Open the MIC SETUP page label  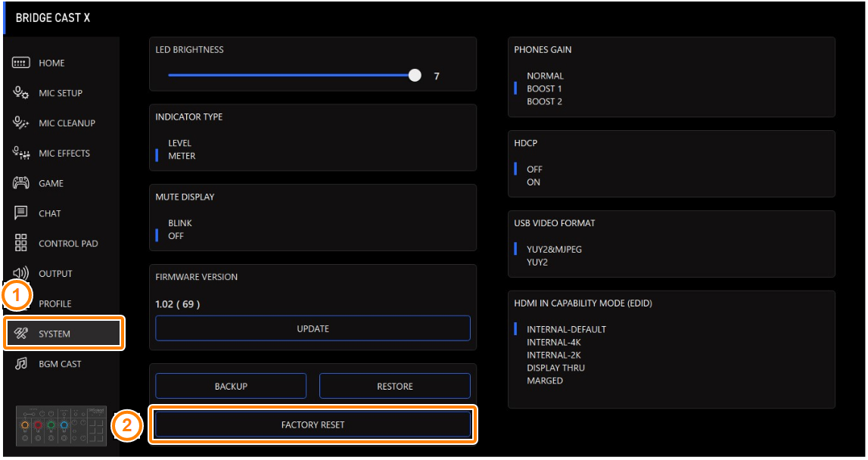[x=61, y=93]
